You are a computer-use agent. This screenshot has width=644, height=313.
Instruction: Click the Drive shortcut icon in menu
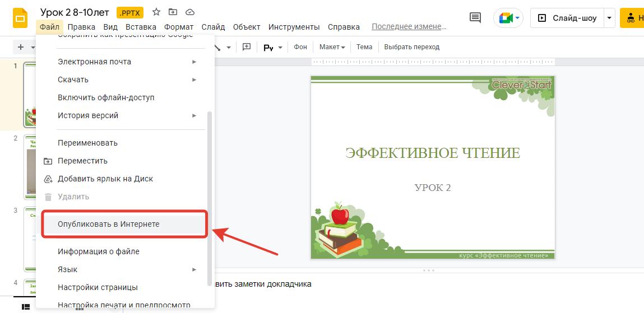(48, 179)
